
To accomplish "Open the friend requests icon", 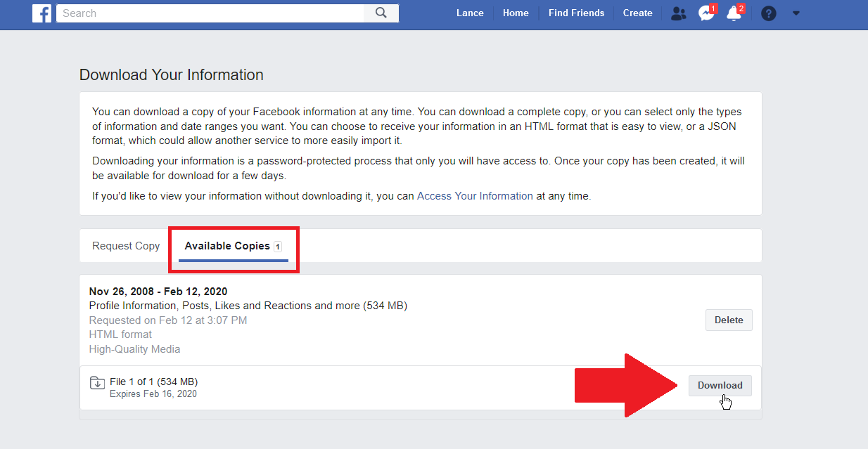I will tap(678, 13).
